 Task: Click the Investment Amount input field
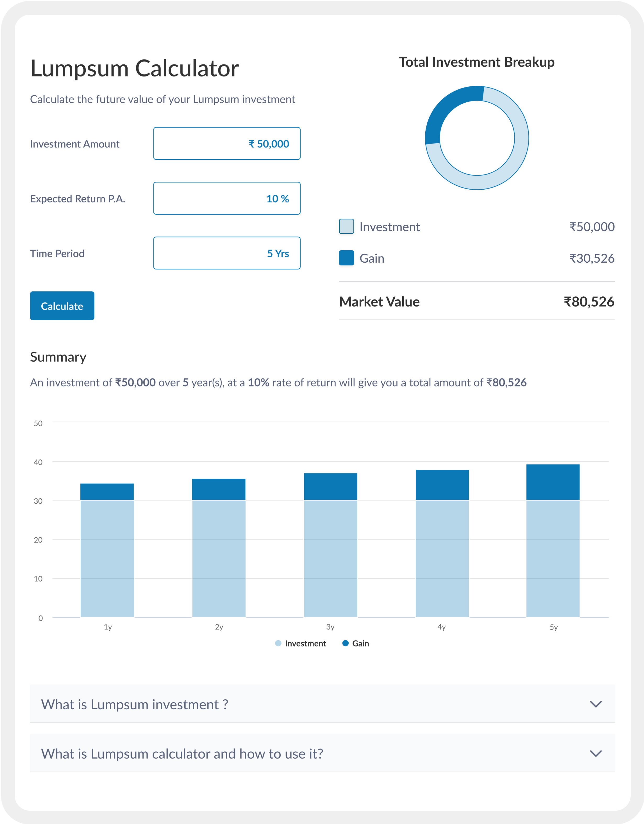[x=227, y=143]
